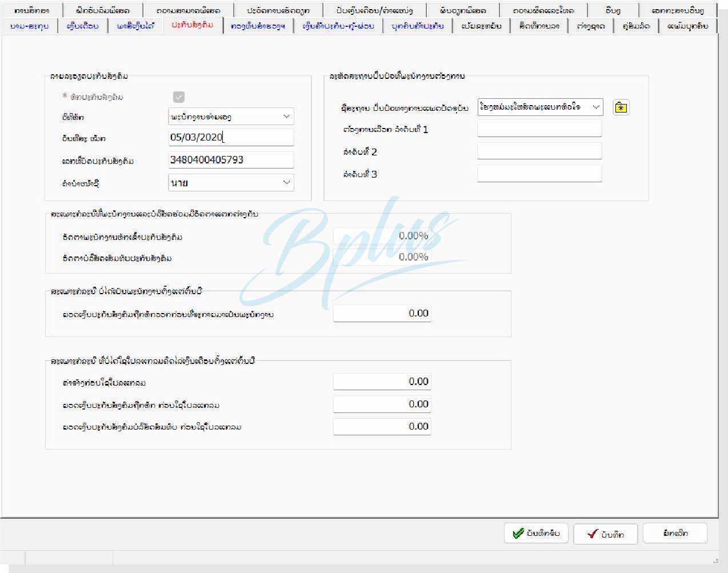Open the Work History tab
Image resolution: width=728 pixels, height=573 pixels.
click(278, 10)
